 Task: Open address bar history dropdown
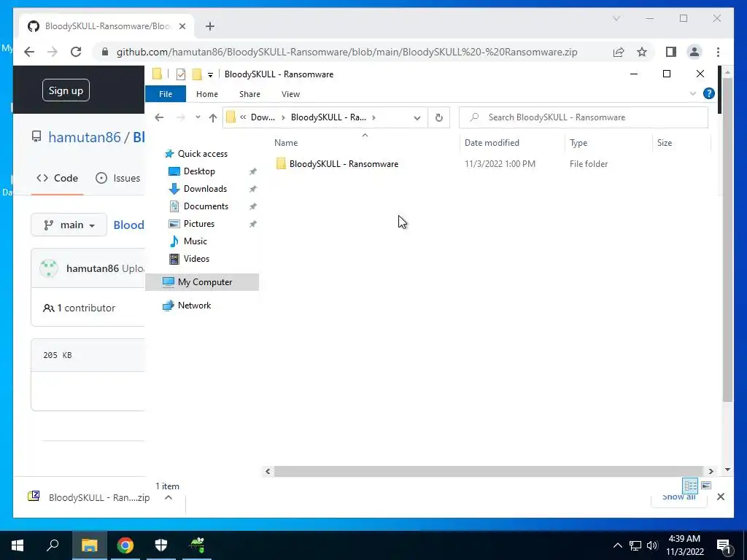[417, 117]
